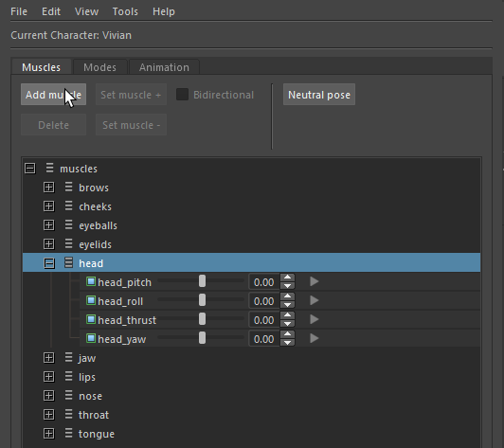Open the Tools menu
This screenshot has width=504, height=448.
[125, 11]
